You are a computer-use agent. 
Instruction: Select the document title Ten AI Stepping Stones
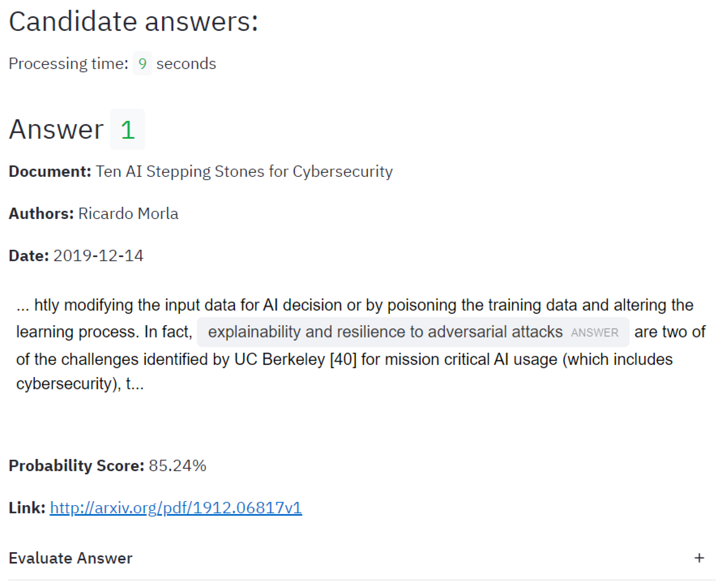tap(244, 171)
